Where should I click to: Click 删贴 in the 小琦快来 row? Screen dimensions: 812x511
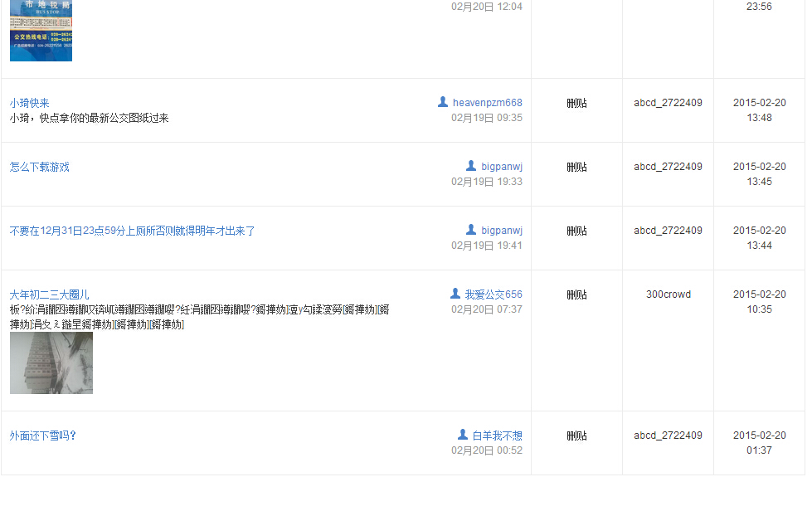point(576,103)
